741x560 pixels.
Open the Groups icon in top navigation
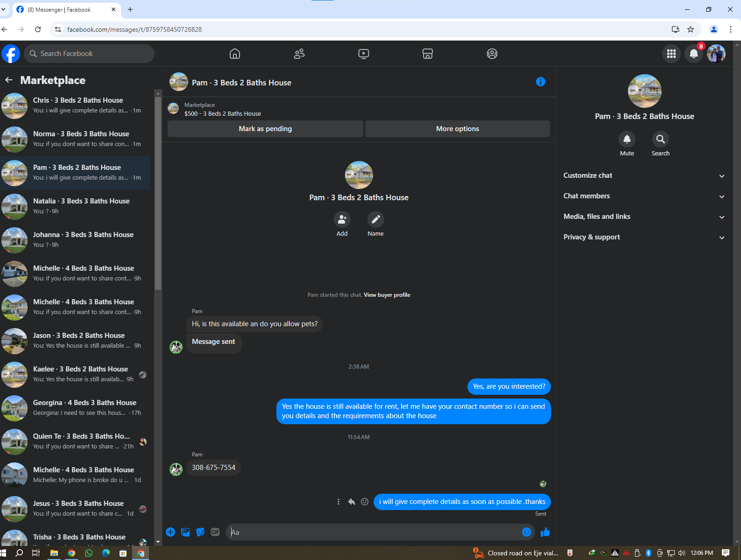click(x=492, y=54)
